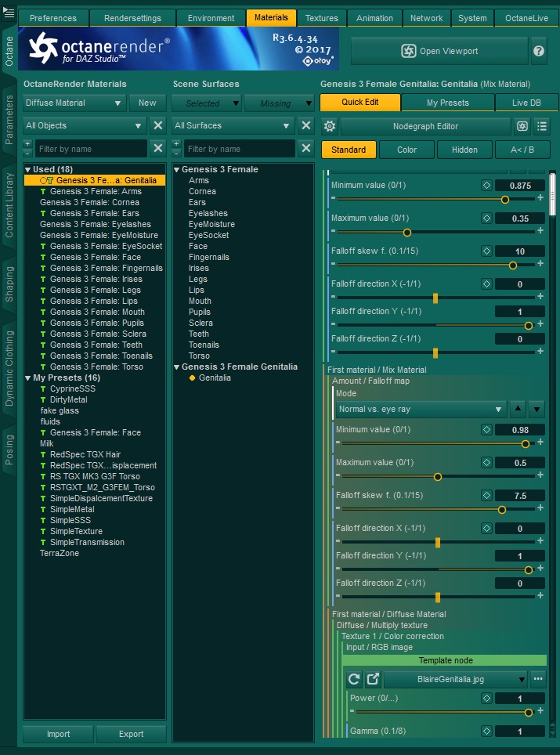The width and height of the screenshot is (560, 755).
Task: Switch to the OctaneLive tab
Action: 526,18
